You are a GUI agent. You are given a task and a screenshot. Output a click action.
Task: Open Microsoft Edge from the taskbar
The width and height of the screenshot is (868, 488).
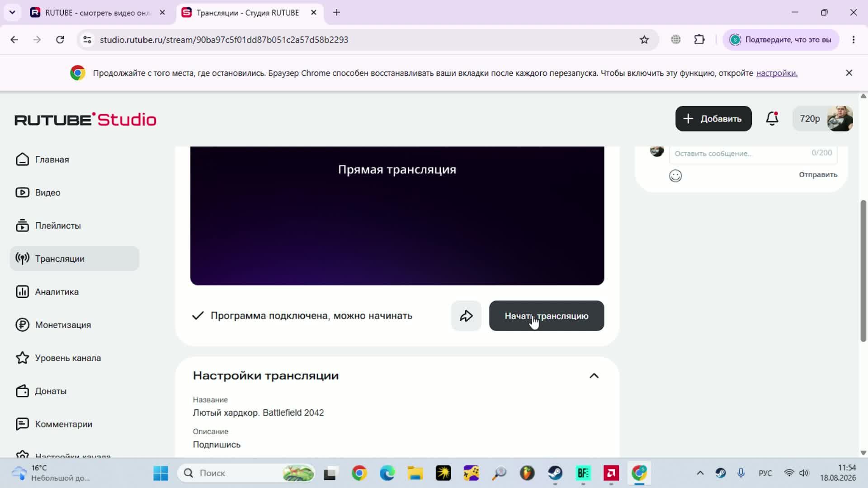pos(387,473)
